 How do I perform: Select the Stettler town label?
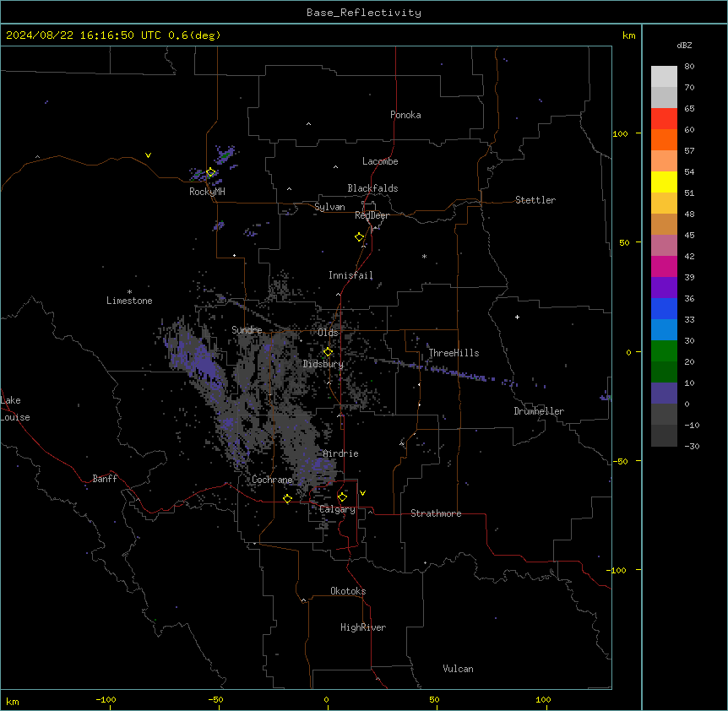pos(535,200)
